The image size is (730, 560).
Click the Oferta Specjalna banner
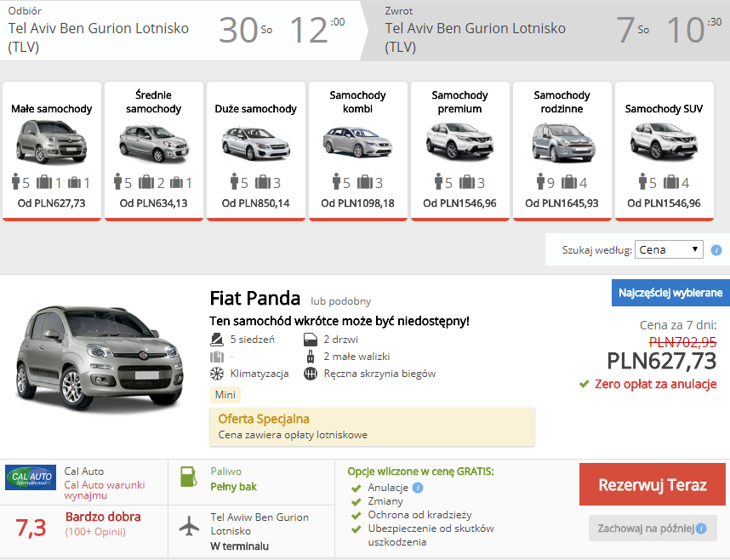click(372, 426)
